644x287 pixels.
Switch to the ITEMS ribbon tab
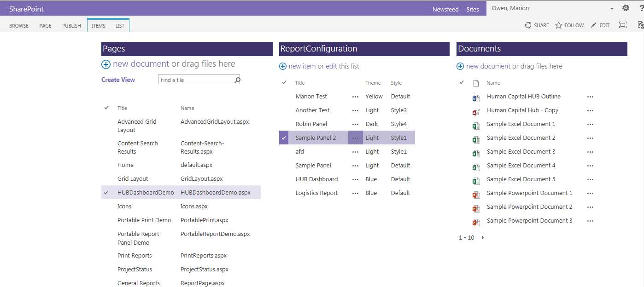99,26
